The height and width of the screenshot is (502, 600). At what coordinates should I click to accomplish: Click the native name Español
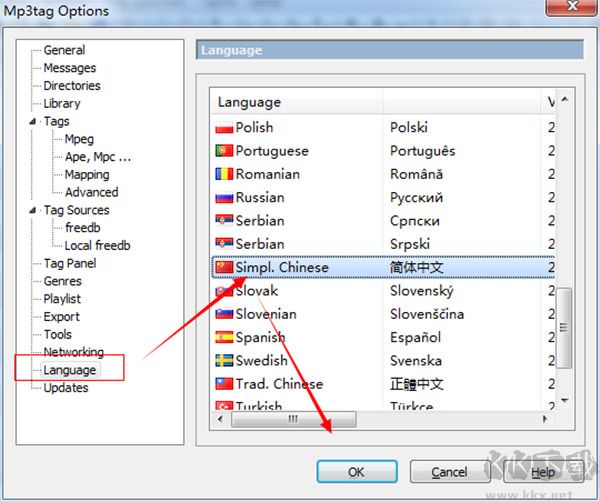coord(416,337)
